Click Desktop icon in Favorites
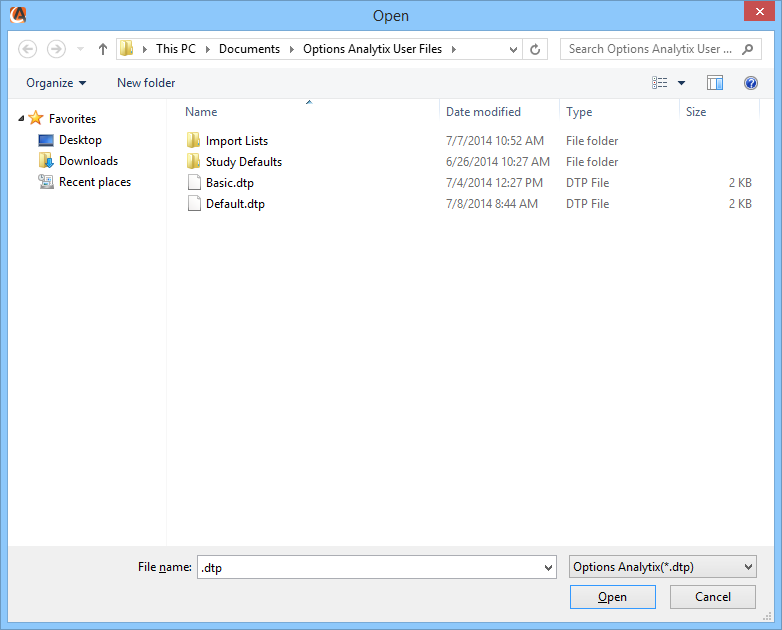The image size is (782, 630). point(46,140)
